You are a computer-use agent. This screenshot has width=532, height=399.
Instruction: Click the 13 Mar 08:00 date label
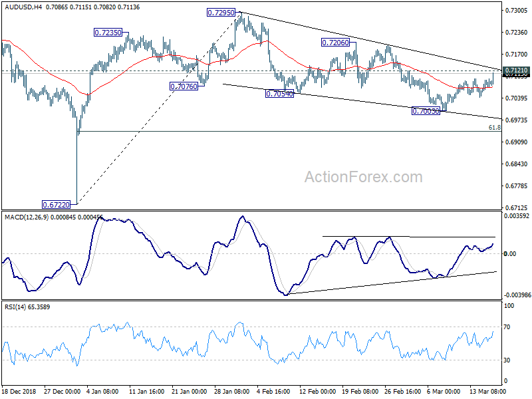[x=488, y=391]
